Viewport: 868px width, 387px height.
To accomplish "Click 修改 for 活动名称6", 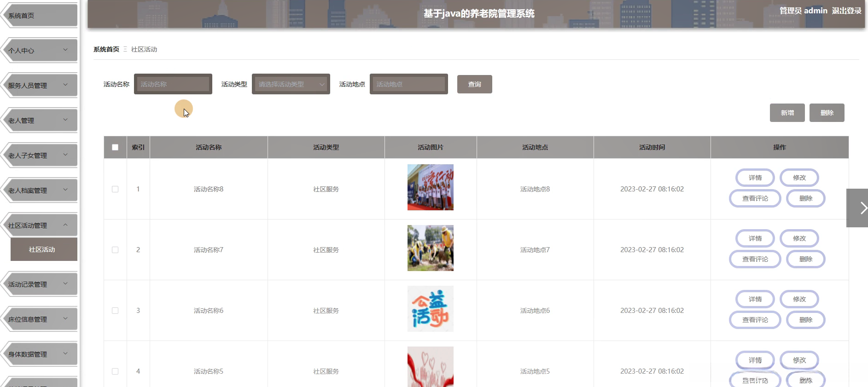I will coord(799,299).
